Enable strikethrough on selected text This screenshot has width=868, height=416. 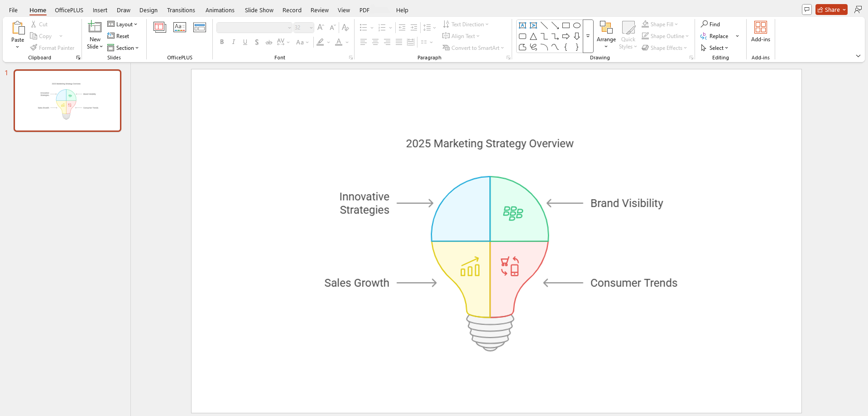[x=269, y=42]
